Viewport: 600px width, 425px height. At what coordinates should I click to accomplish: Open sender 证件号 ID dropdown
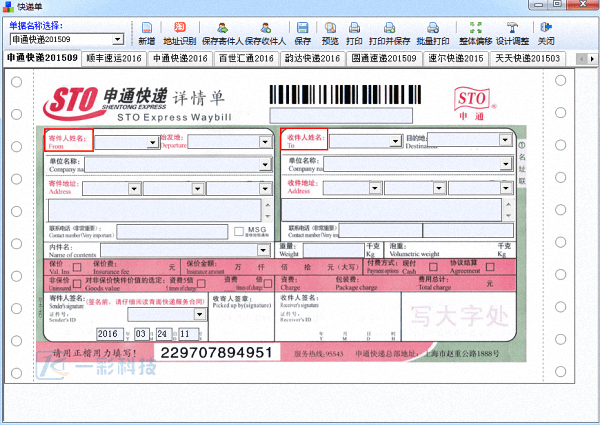pyautogui.click(x=200, y=314)
